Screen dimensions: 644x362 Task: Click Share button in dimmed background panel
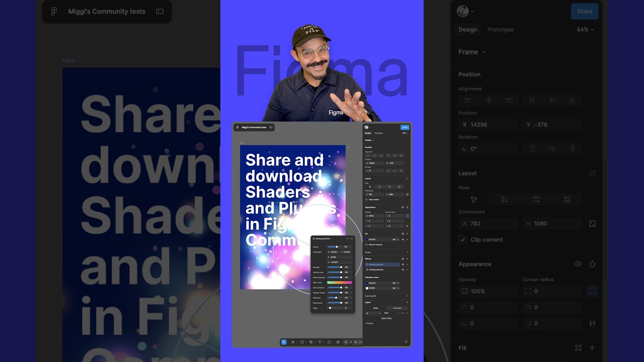click(x=585, y=11)
